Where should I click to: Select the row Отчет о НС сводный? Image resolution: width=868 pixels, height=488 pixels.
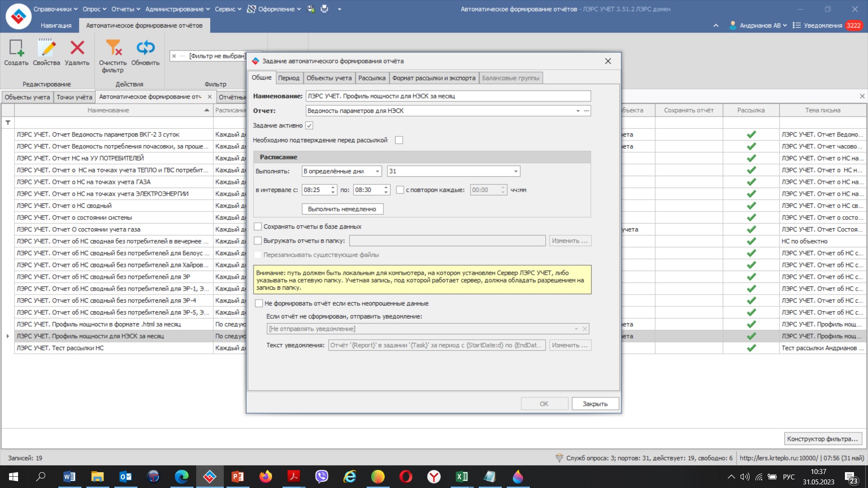pyautogui.click(x=113, y=206)
